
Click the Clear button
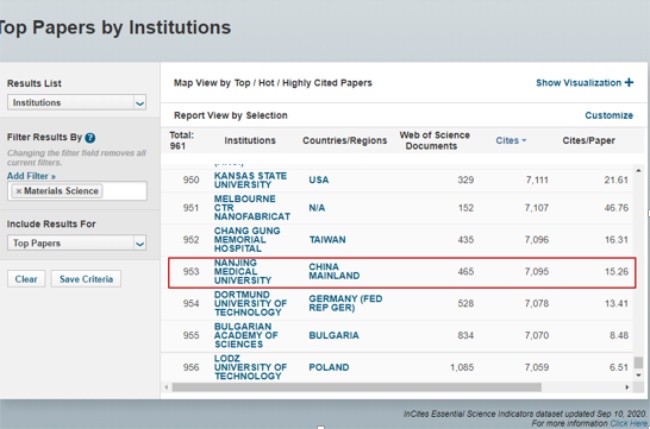point(26,279)
